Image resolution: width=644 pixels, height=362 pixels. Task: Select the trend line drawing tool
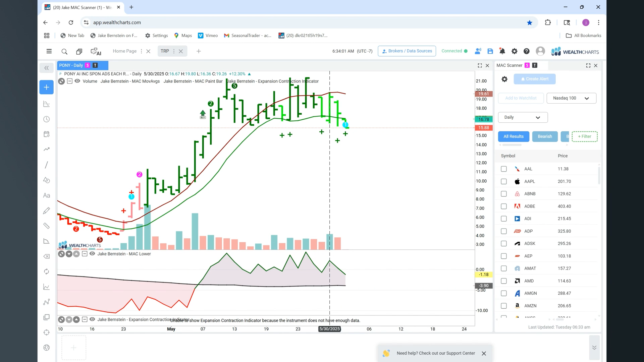click(46, 165)
